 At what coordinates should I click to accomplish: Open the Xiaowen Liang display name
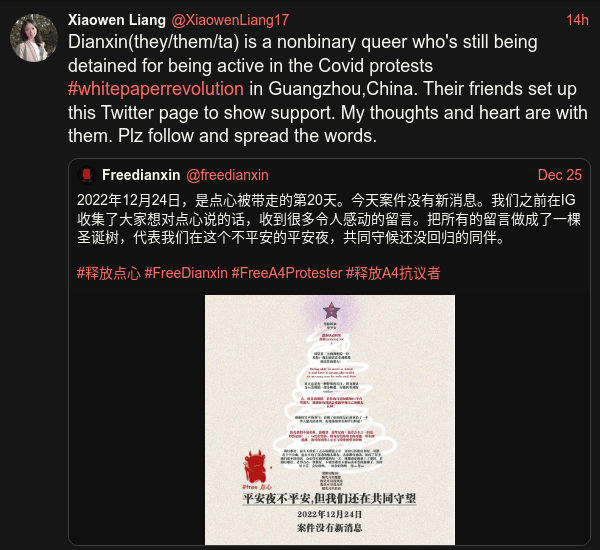point(117,20)
